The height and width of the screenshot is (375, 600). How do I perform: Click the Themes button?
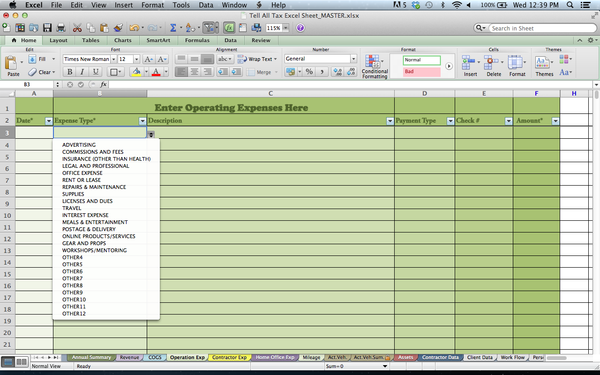coord(544,66)
